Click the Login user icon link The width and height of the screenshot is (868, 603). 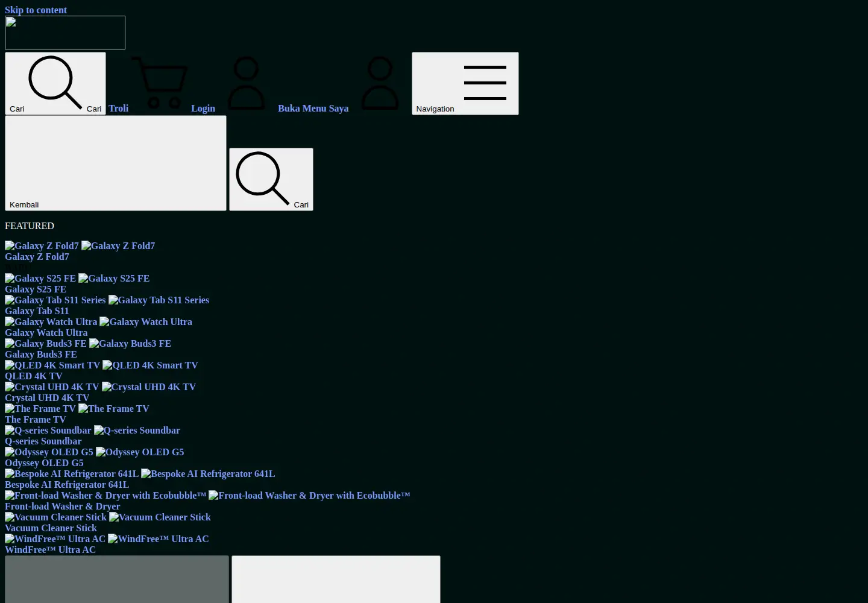point(233,83)
